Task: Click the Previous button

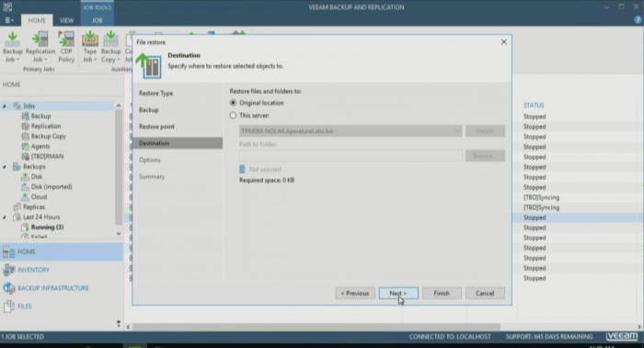Action: [x=355, y=293]
